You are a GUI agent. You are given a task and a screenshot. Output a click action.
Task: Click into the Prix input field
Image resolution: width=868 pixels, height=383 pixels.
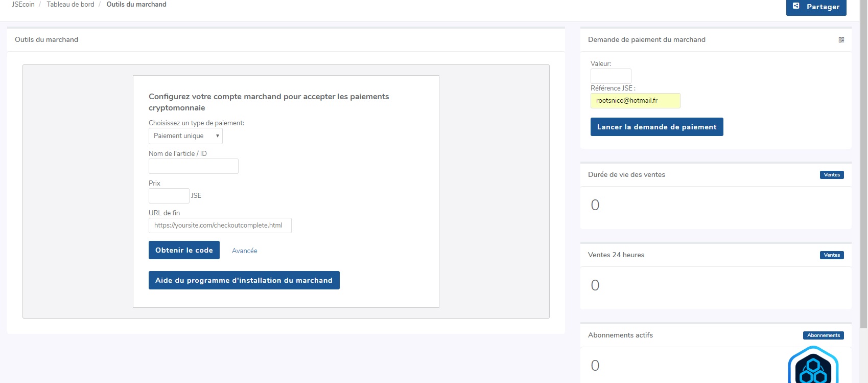[x=169, y=196]
